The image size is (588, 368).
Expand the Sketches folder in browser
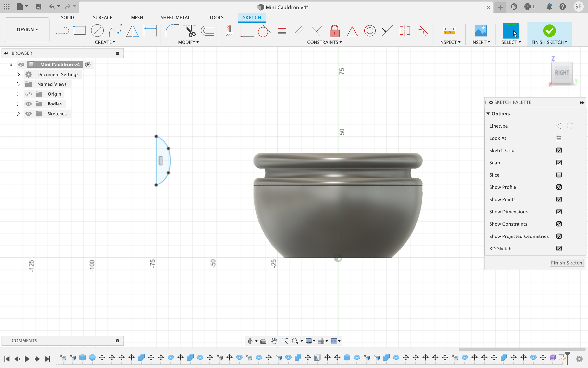18,113
